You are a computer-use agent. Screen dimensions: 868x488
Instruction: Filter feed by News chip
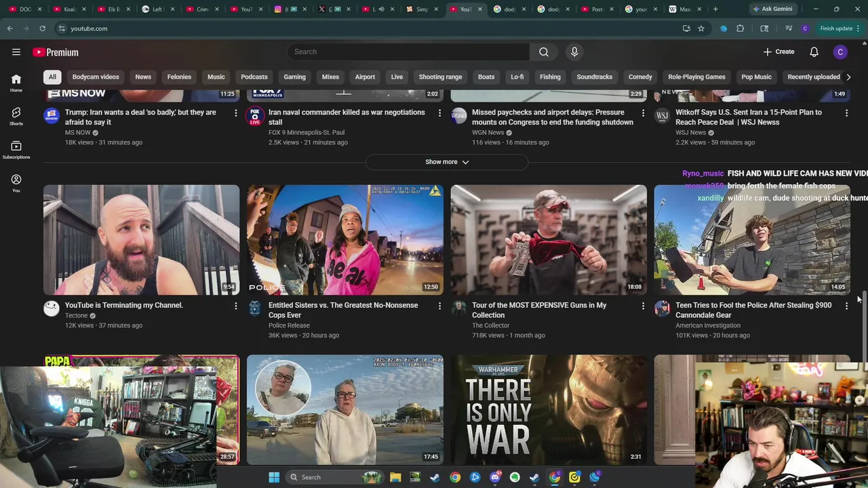coord(143,77)
